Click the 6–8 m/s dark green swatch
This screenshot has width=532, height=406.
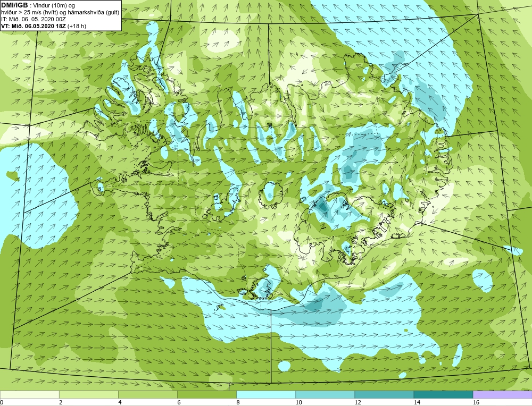point(207,394)
